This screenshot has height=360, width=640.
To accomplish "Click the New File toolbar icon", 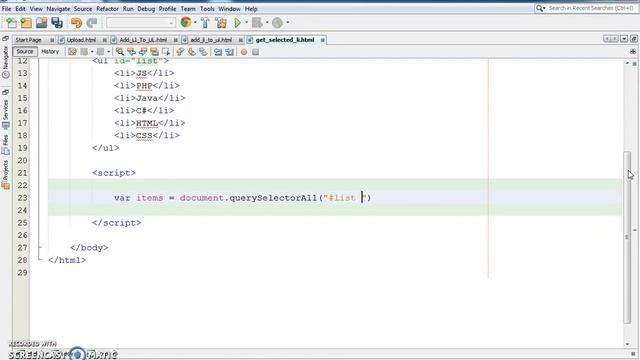I will click(x=11, y=23).
